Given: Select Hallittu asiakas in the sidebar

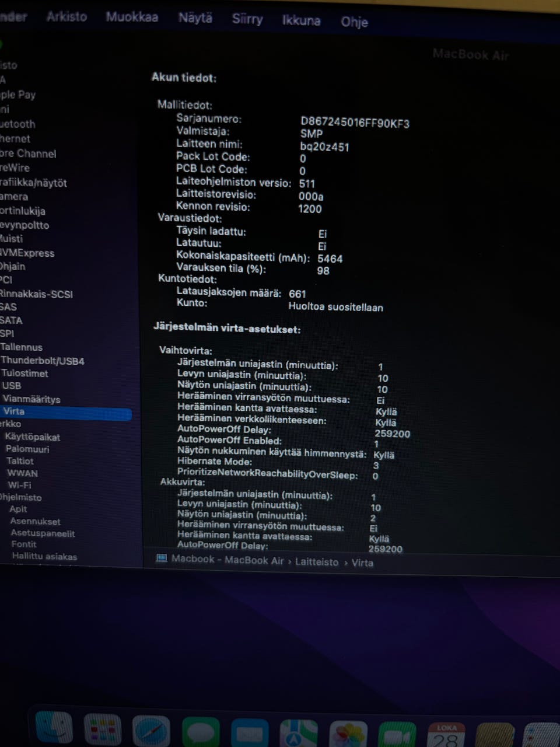Looking at the screenshot, I should click(45, 556).
